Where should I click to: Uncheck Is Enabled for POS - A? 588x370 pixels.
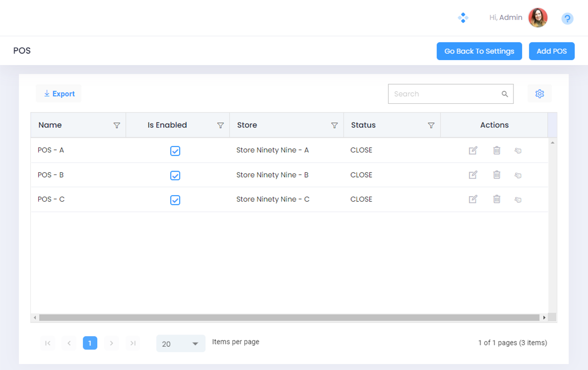pos(175,151)
